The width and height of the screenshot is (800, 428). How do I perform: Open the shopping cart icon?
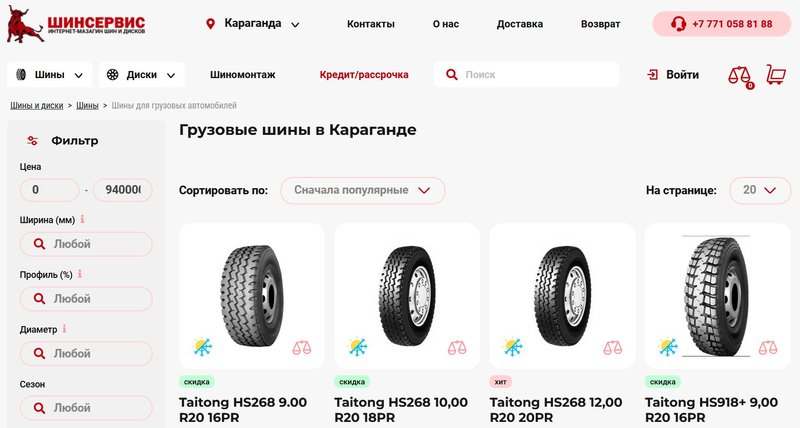click(775, 75)
